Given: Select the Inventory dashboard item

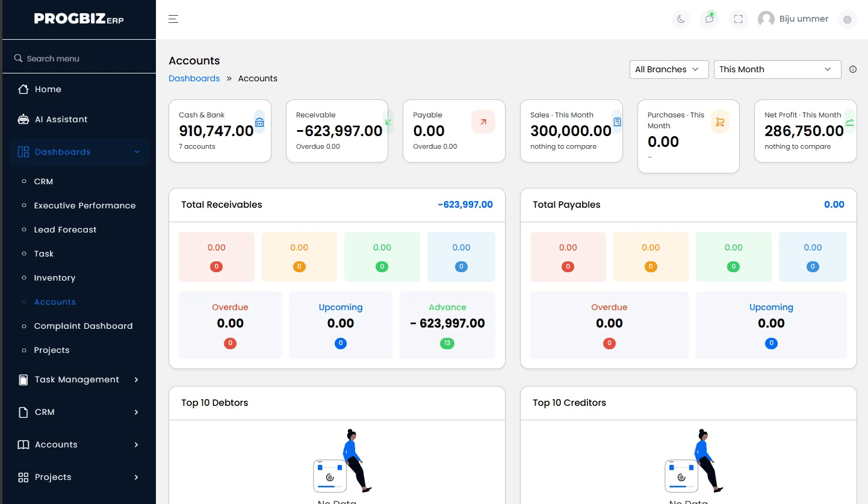Looking at the screenshot, I should coord(55,278).
